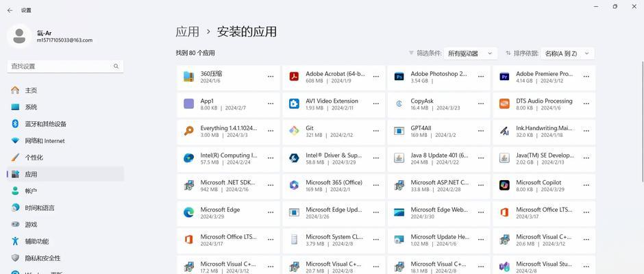Open more options for GPT4All

click(x=481, y=131)
